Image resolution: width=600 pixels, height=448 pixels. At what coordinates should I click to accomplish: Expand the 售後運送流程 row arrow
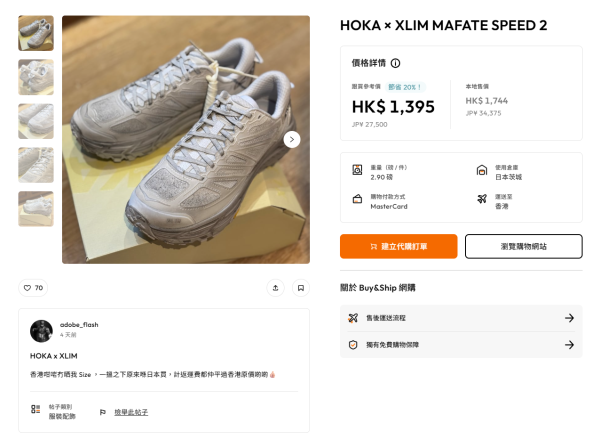tap(569, 318)
